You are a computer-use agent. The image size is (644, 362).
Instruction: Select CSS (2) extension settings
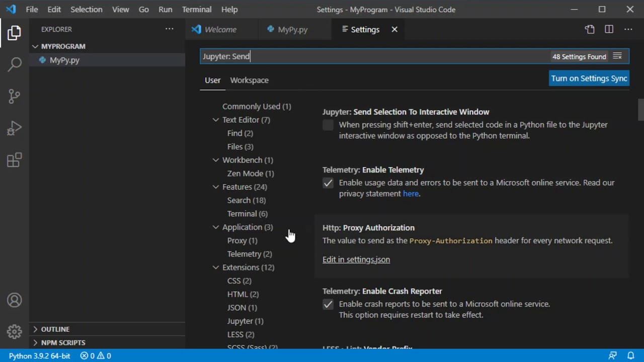pos(239,281)
